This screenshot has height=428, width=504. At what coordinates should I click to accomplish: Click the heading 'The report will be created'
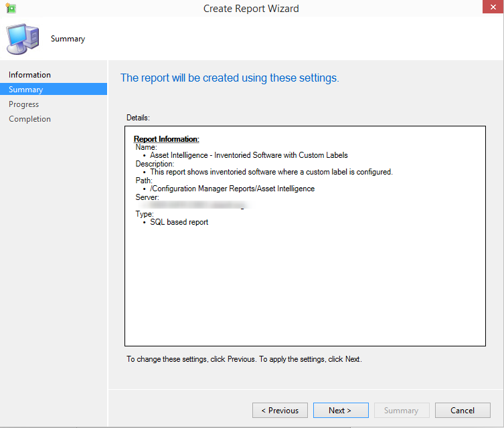(x=230, y=78)
